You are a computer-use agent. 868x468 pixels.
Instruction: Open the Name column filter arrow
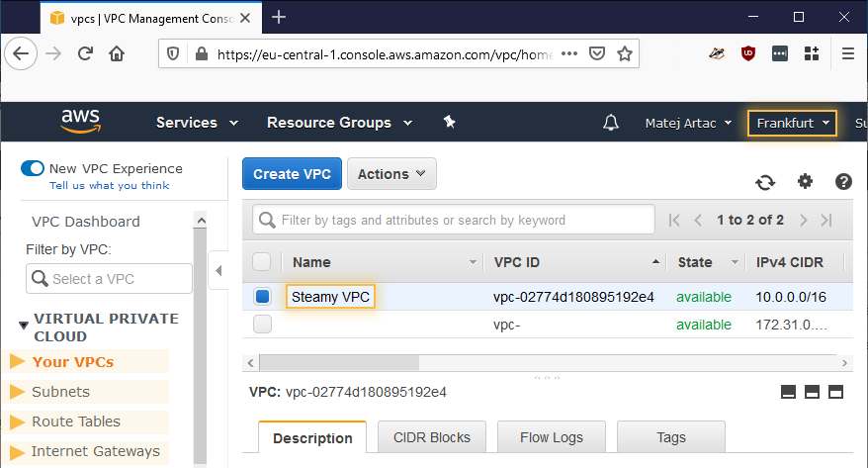[x=473, y=262]
